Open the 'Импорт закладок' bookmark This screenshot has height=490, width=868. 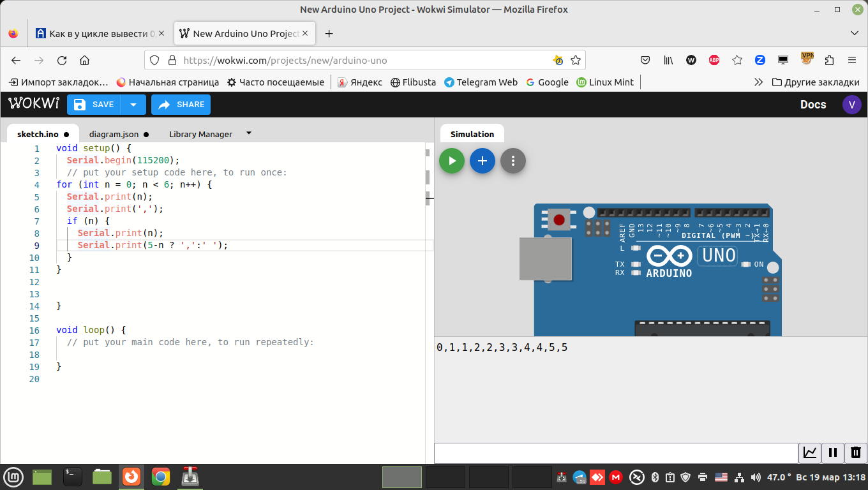pyautogui.click(x=59, y=82)
